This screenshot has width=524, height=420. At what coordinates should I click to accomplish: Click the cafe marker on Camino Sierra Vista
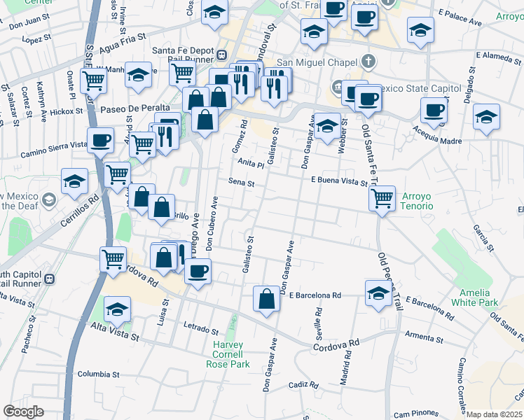(x=101, y=143)
